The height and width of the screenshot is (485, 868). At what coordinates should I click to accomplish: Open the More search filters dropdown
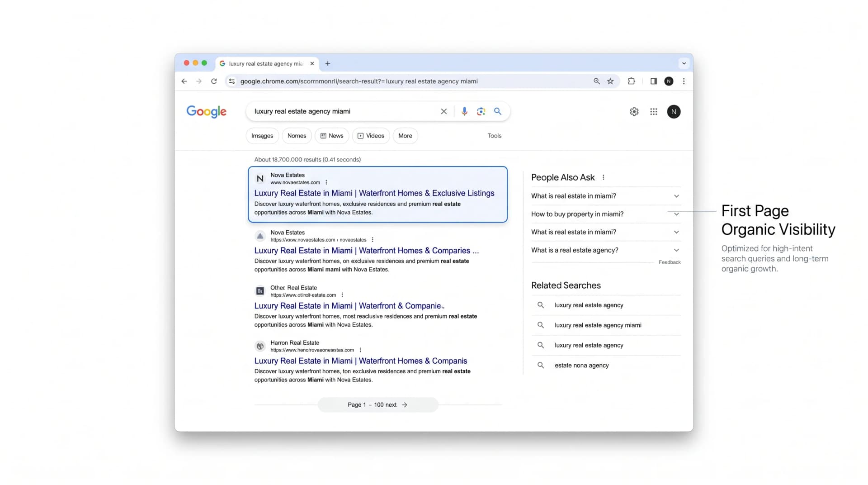pos(405,136)
